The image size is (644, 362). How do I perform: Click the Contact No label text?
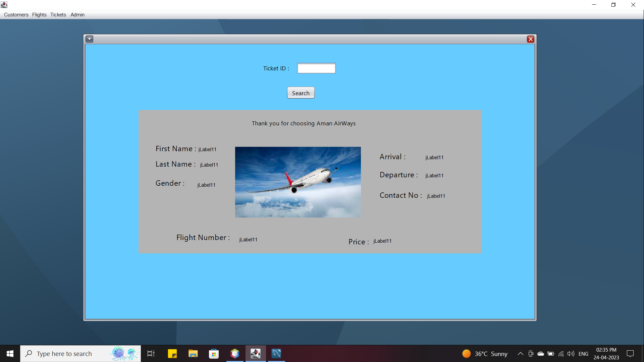click(401, 195)
